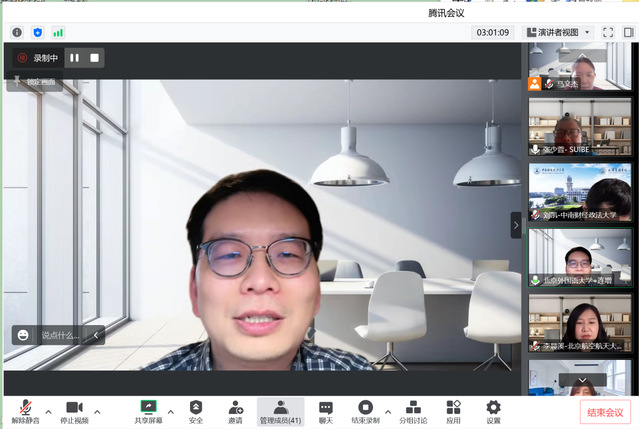
Task: Pause the recording in progress
Action: coord(74,58)
